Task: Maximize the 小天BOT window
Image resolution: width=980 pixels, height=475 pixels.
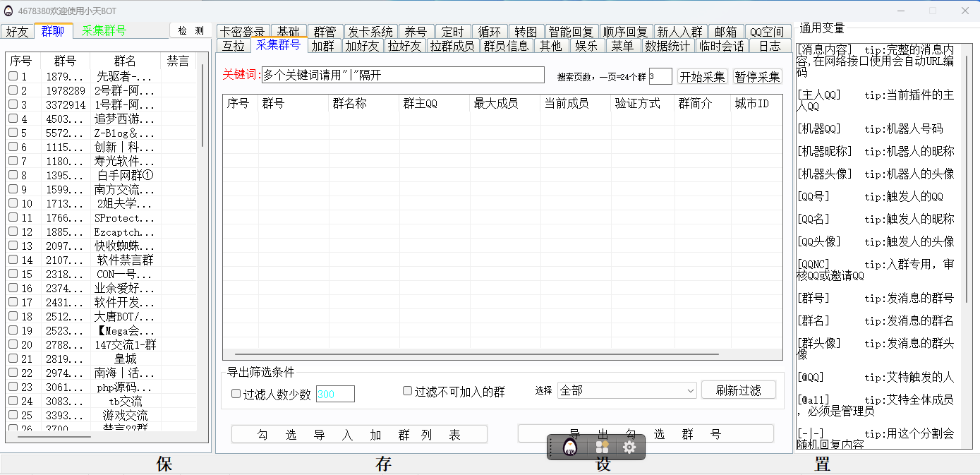Action: [932, 11]
